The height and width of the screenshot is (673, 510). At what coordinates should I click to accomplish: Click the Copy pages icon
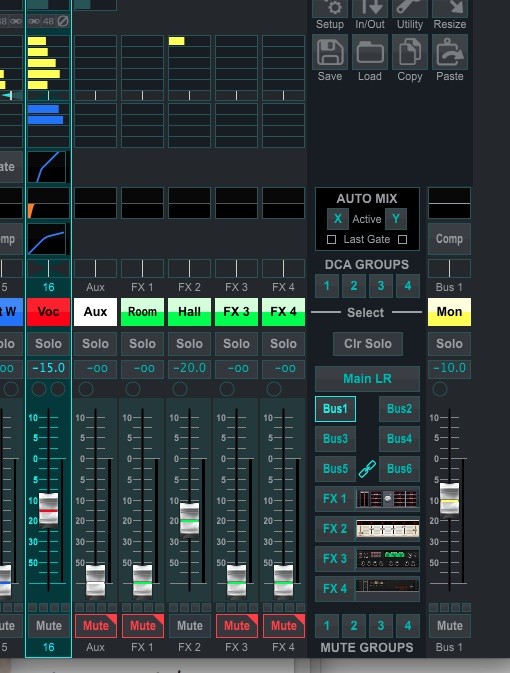pyautogui.click(x=410, y=52)
